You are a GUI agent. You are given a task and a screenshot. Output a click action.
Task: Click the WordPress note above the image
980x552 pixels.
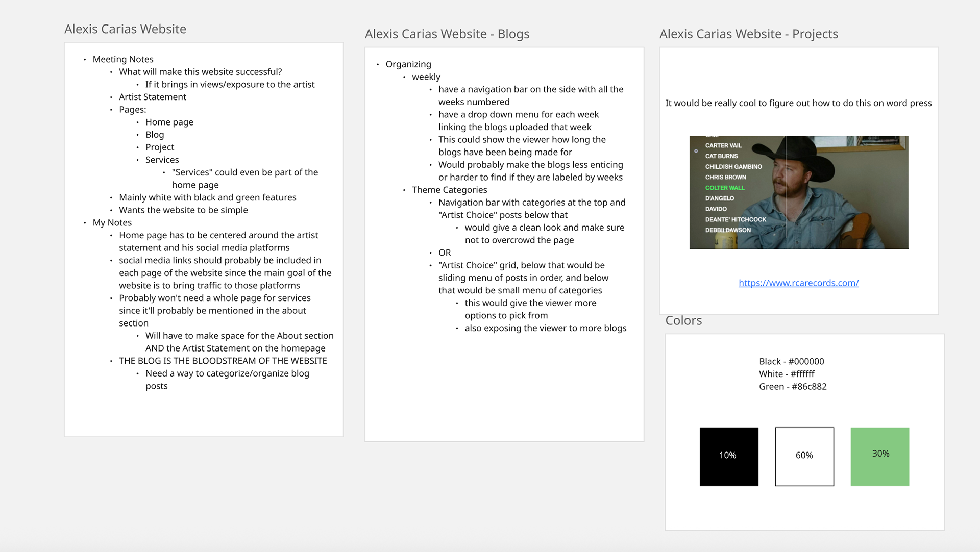pyautogui.click(x=798, y=103)
